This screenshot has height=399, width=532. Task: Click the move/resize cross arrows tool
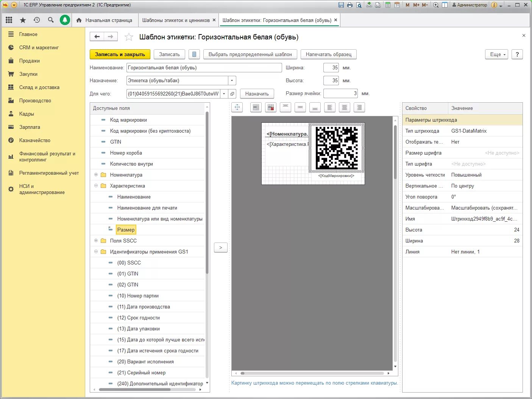click(x=237, y=107)
